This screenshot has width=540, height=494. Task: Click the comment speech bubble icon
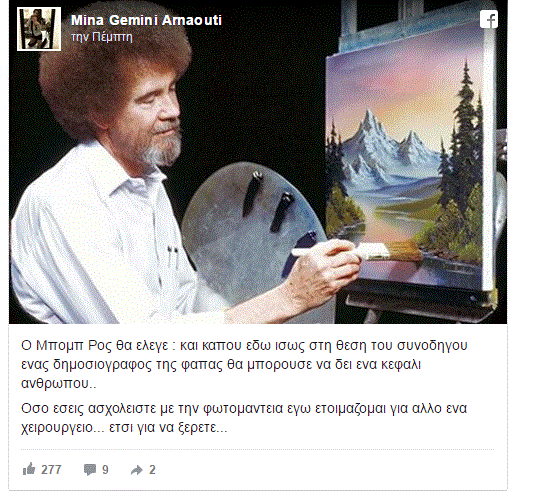tap(90, 470)
